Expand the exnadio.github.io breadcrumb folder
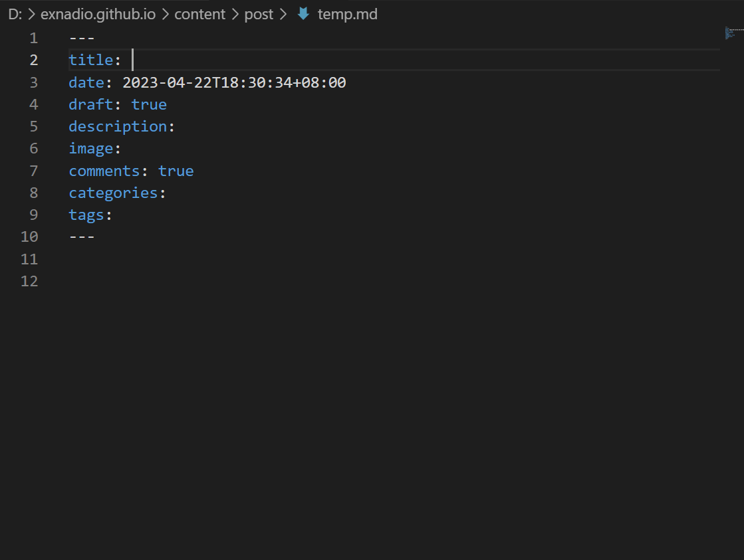The width and height of the screenshot is (744, 560). click(98, 14)
